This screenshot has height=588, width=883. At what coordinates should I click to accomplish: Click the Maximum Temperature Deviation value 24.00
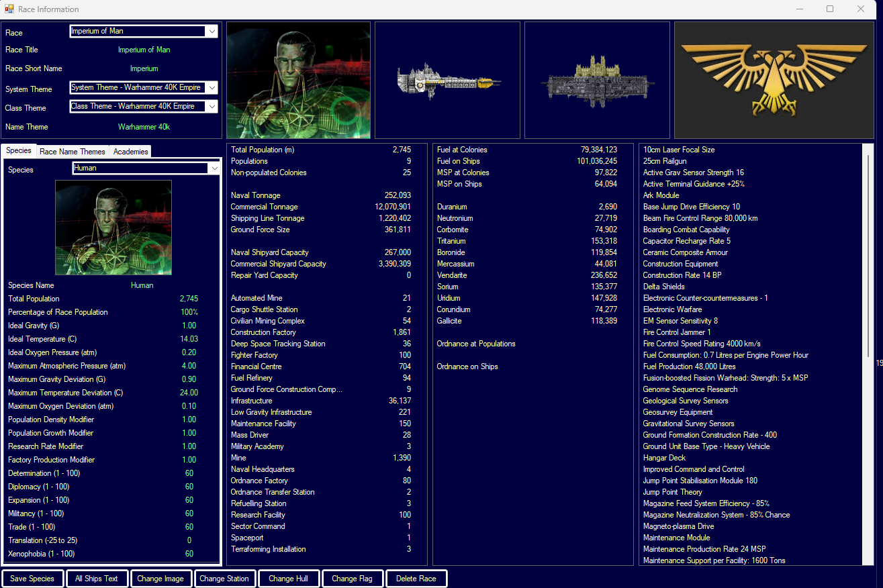coord(189,393)
